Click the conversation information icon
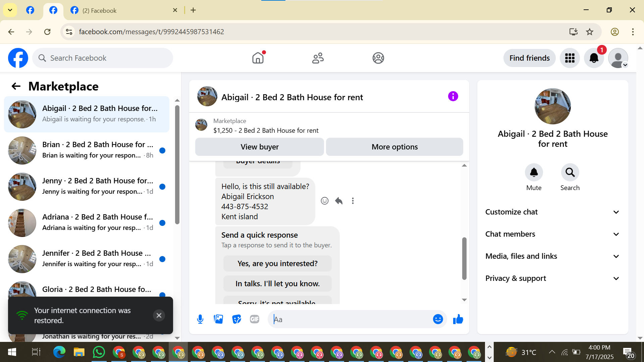Image resolution: width=644 pixels, height=362 pixels. click(x=453, y=97)
